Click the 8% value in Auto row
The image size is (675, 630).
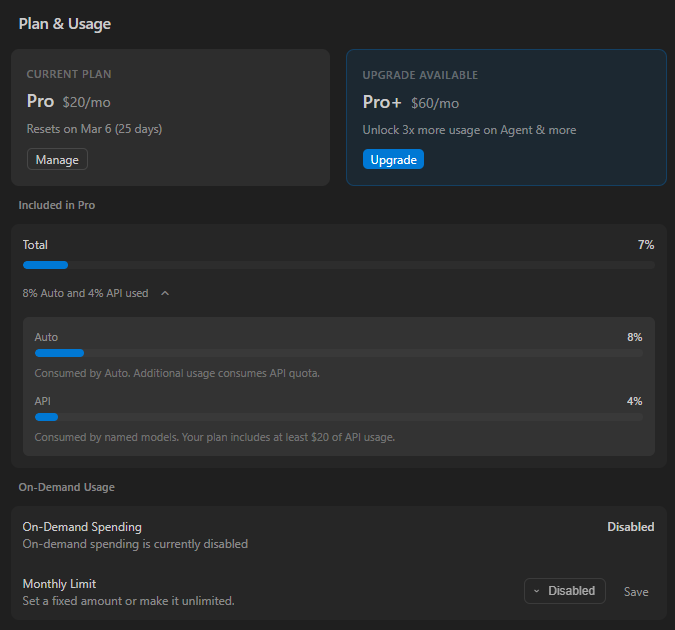(635, 337)
